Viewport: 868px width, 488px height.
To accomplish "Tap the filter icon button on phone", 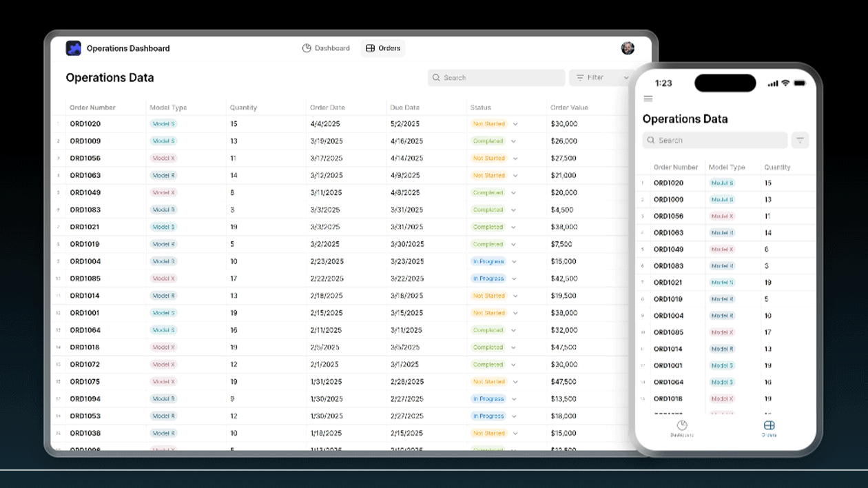I will 800,140.
